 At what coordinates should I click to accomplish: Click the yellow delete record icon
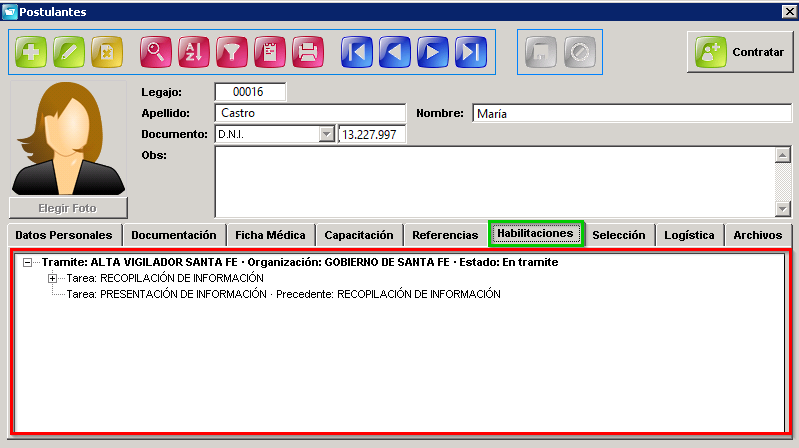tap(107, 52)
